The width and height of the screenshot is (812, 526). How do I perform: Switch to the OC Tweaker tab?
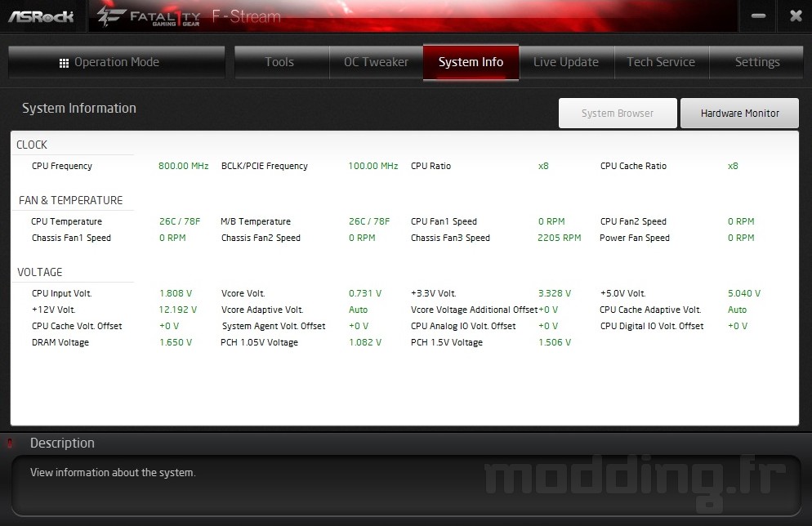click(x=377, y=62)
